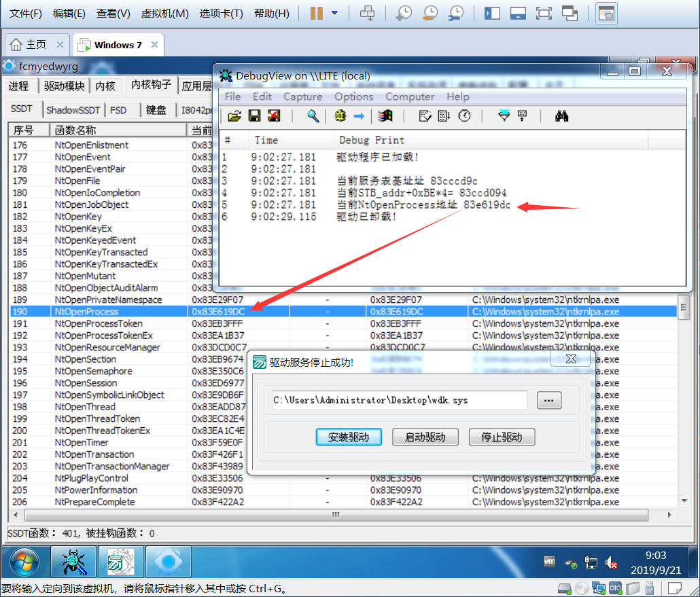This screenshot has width=700, height=597.
Task: Switch to 驱动模块 tab in fcmyedwyrg
Action: 65,86
